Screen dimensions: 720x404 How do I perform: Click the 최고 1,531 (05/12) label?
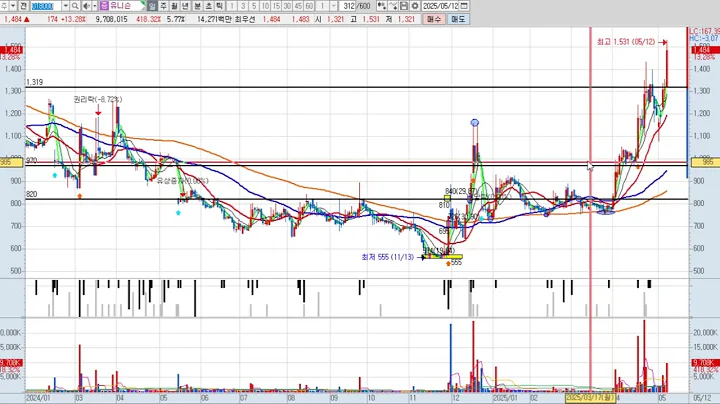[626, 42]
